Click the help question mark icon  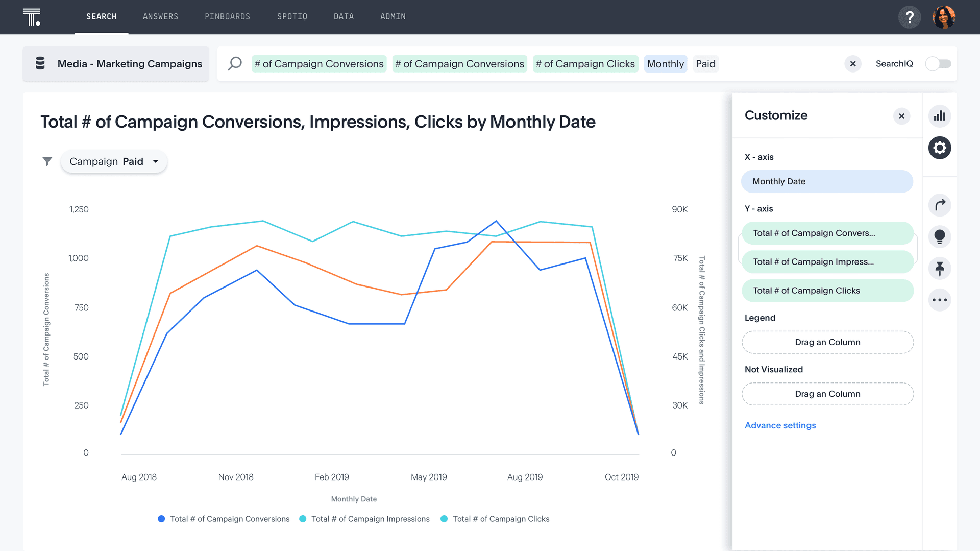(x=909, y=17)
